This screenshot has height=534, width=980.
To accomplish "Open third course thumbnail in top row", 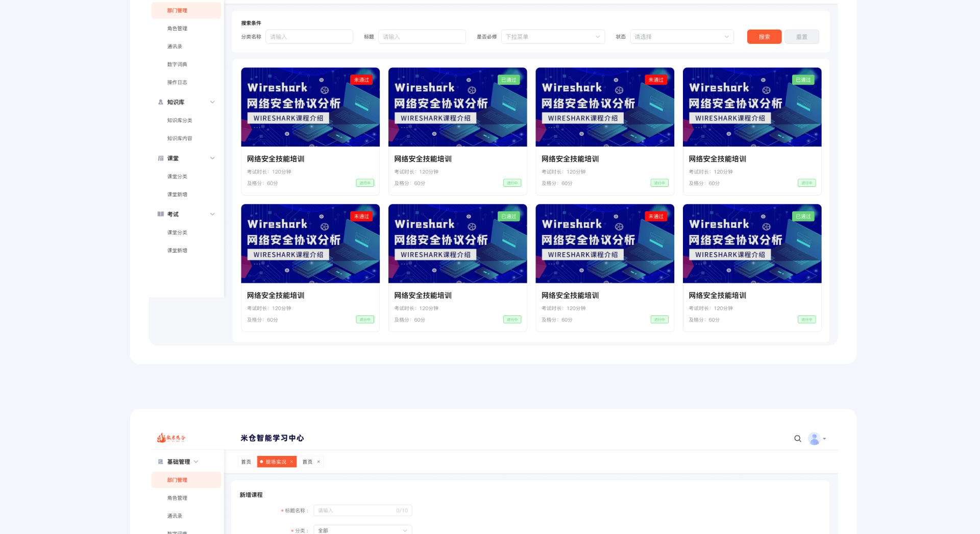I will click(x=605, y=107).
